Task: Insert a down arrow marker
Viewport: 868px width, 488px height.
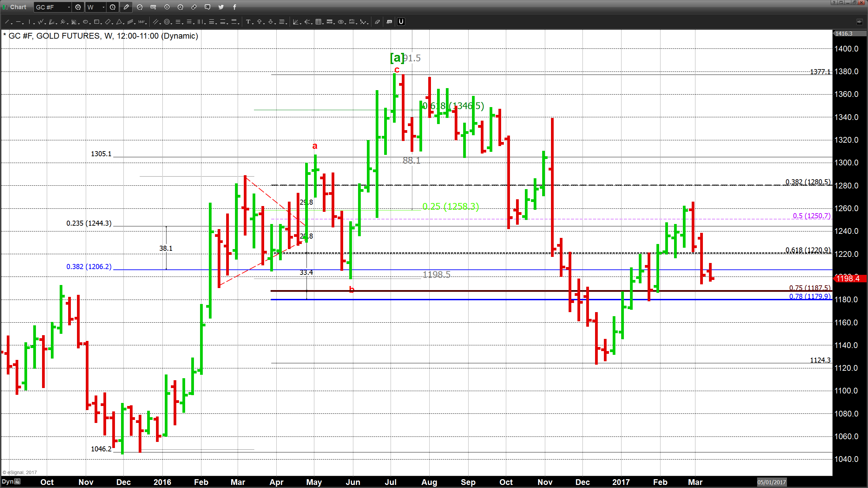Action: coord(271,22)
